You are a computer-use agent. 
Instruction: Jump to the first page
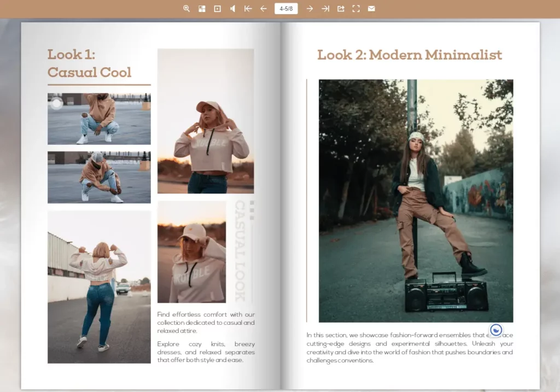coord(248,9)
